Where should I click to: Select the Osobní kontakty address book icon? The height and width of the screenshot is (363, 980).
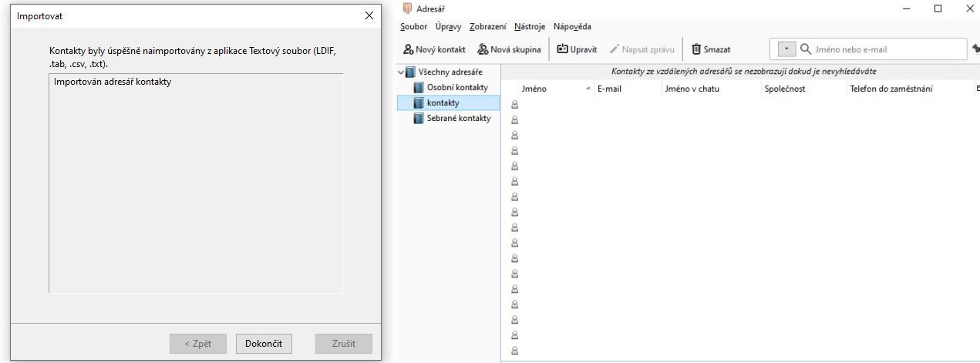tap(419, 87)
